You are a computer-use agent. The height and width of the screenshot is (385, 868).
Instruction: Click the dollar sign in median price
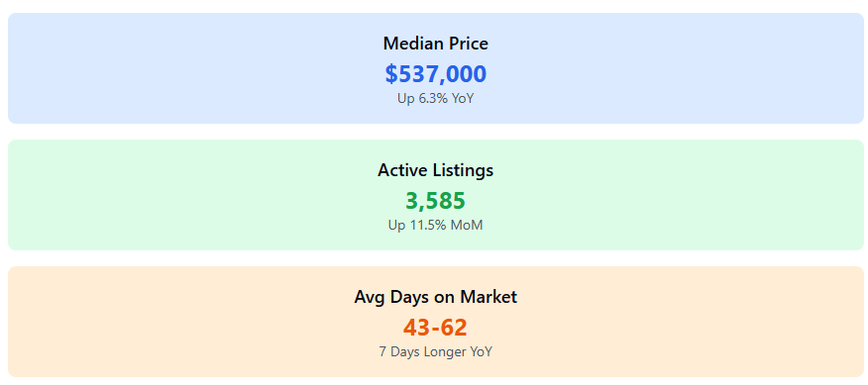coord(391,74)
